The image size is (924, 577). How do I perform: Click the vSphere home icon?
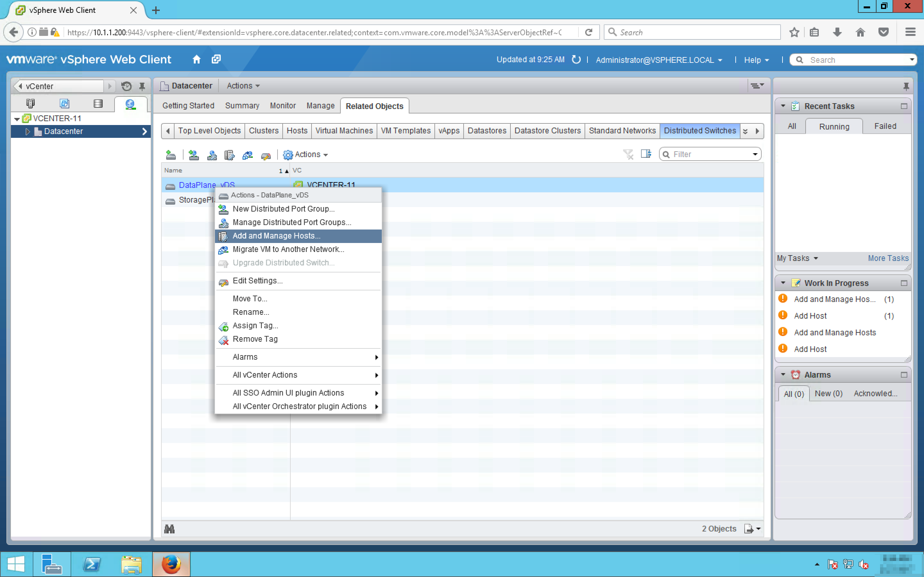196,60
